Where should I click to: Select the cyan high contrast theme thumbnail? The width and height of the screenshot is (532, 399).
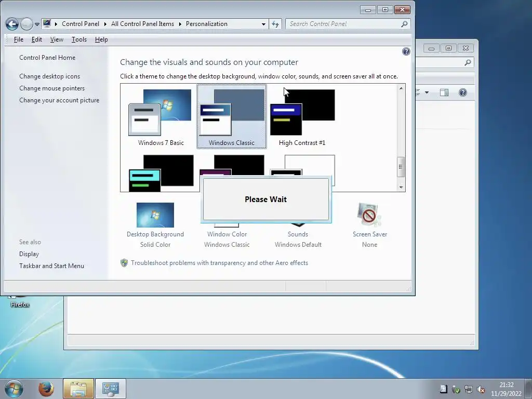[161, 173]
